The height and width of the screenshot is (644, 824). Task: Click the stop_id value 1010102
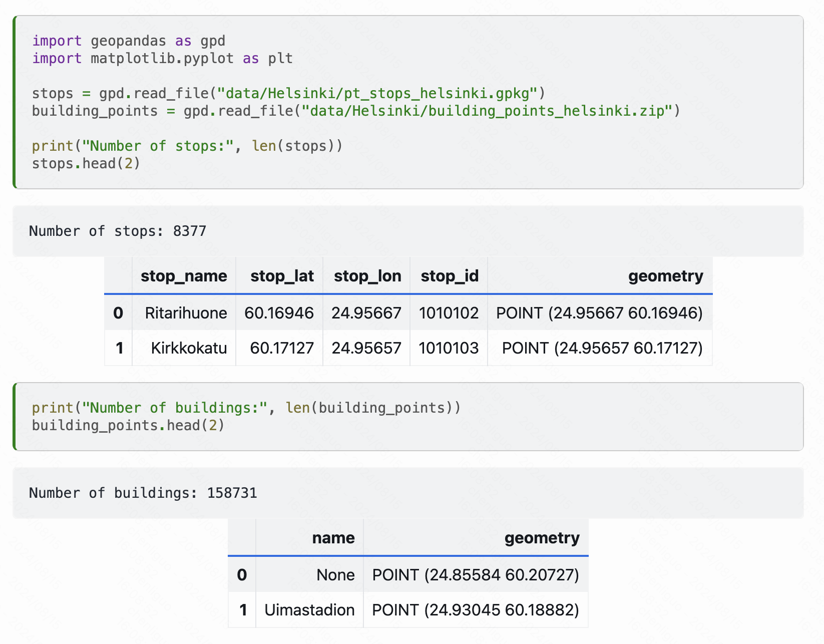click(449, 313)
